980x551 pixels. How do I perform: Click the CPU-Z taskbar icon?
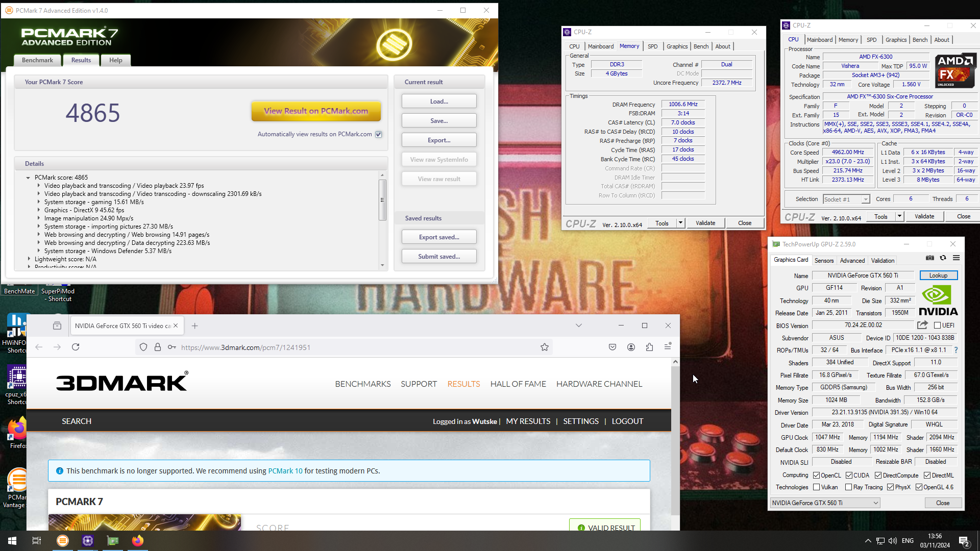(88, 541)
